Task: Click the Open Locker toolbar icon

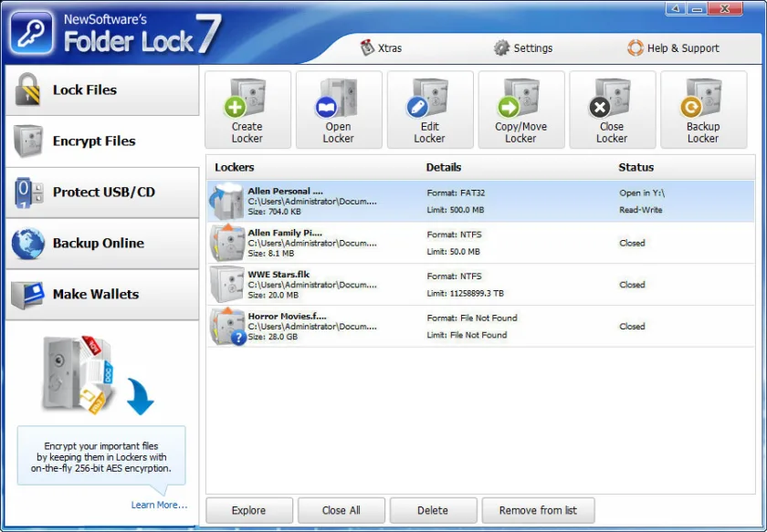Action: click(x=337, y=98)
